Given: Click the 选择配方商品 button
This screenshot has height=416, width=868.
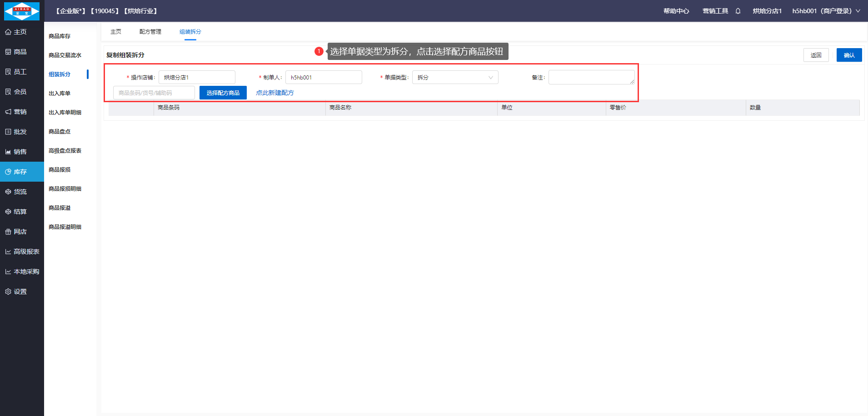Looking at the screenshot, I should (223, 93).
